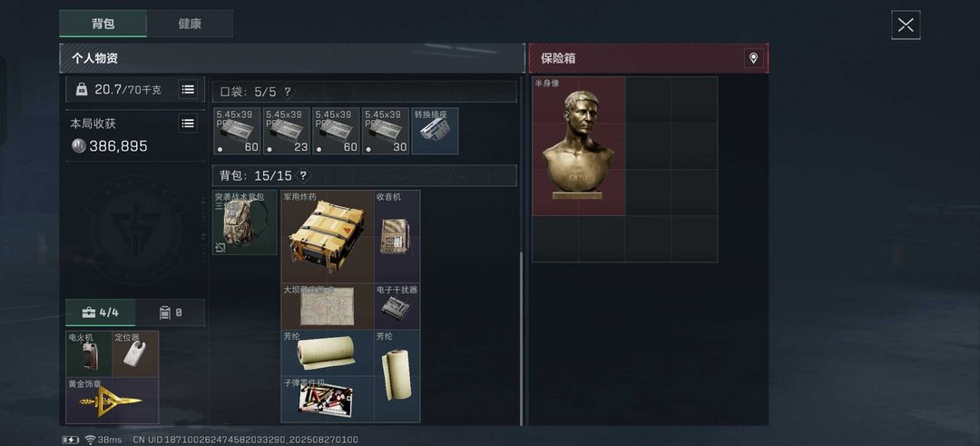
Task: Select the 半身像 bust in safe box
Action: (x=579, y=146)
